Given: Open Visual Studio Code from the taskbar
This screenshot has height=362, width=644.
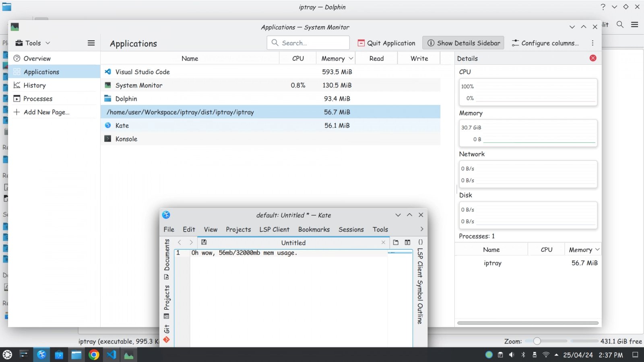Looking at the screenshot, I should 111,355.
